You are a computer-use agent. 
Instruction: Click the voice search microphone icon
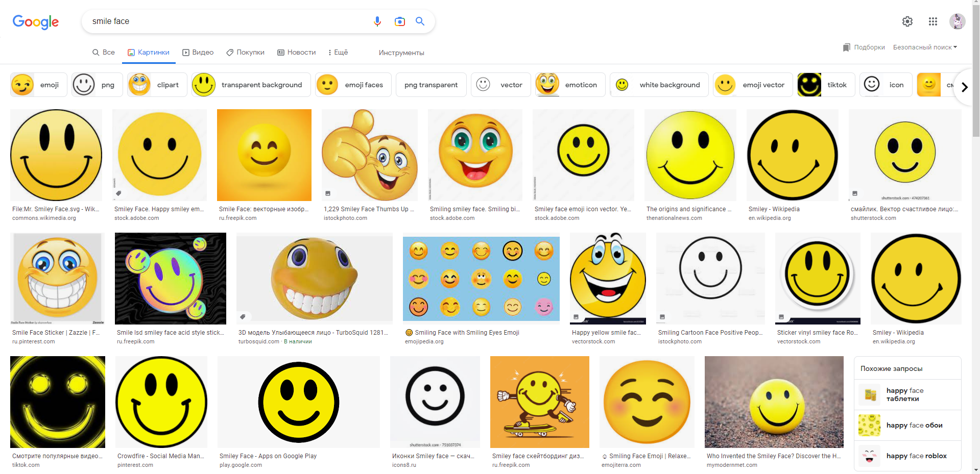(377, 21)
